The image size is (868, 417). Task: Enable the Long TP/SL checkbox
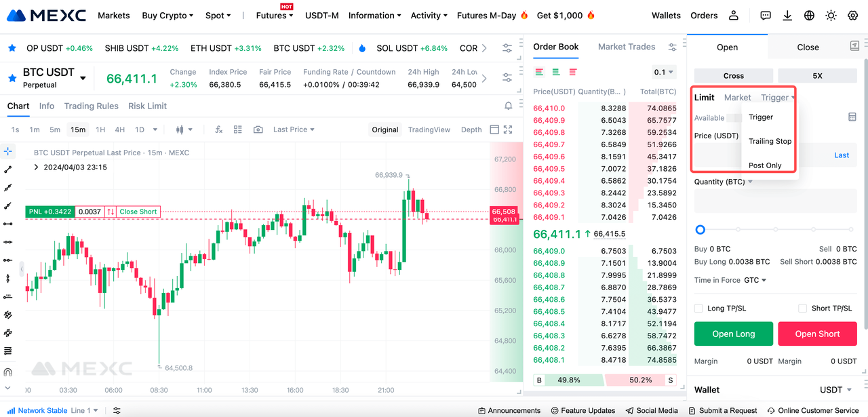point(698,309)
